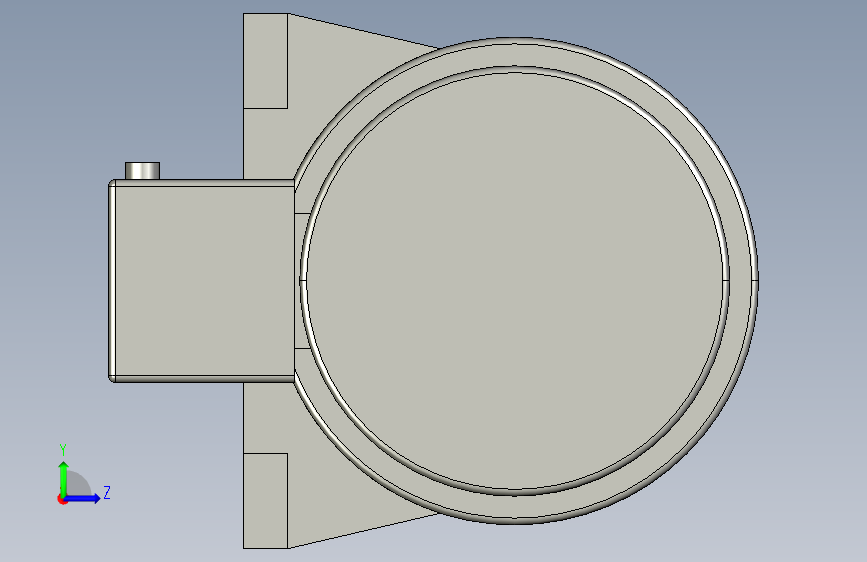Click the blue Z axis arrow on the triad
The height and width of the screenshot is (562, 867).
pyautogui.click(x=83, y=498)
